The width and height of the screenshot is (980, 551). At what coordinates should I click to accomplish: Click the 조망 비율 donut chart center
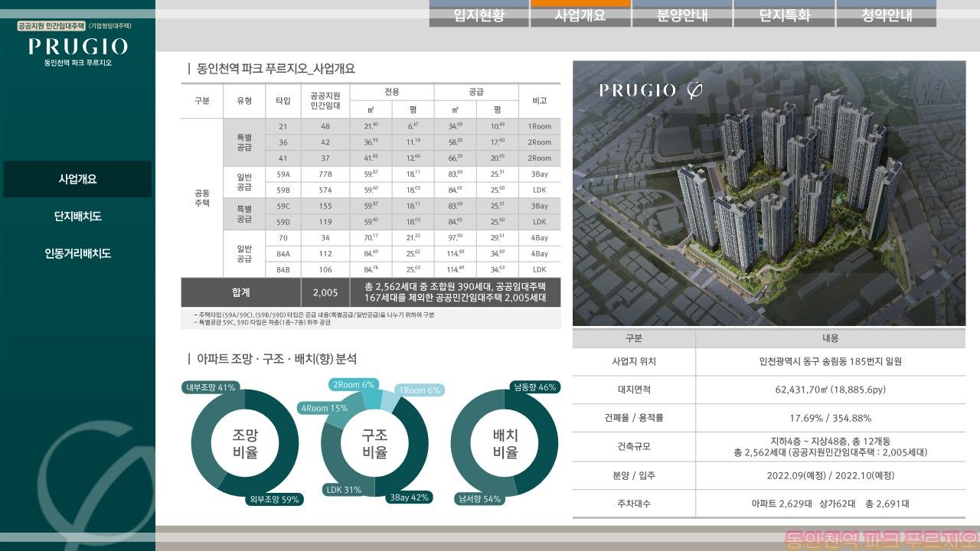coord(245,443)
